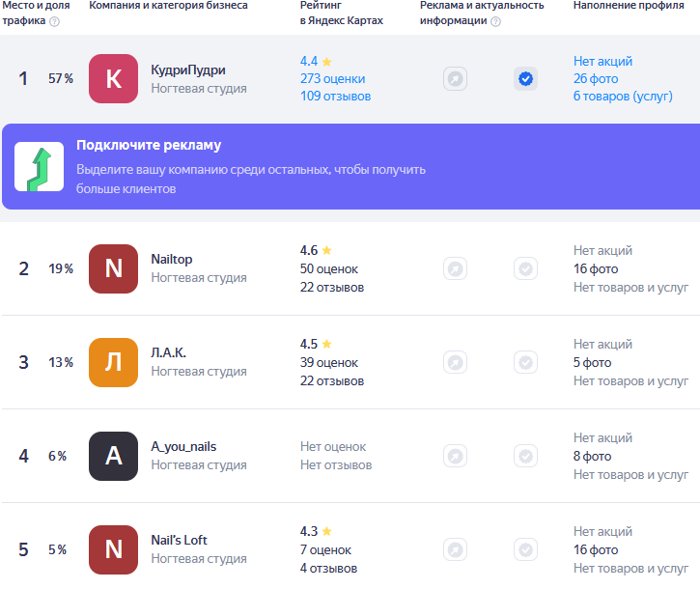This screenshot has width=700, height=589.
Task: Click the advertising arrow icon for Л.А.К.
Action: click(455, 362)
